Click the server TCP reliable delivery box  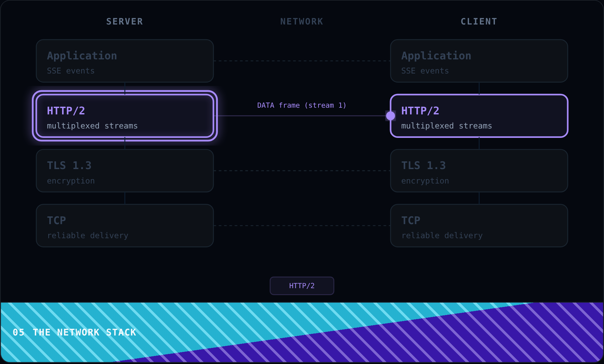125,225
